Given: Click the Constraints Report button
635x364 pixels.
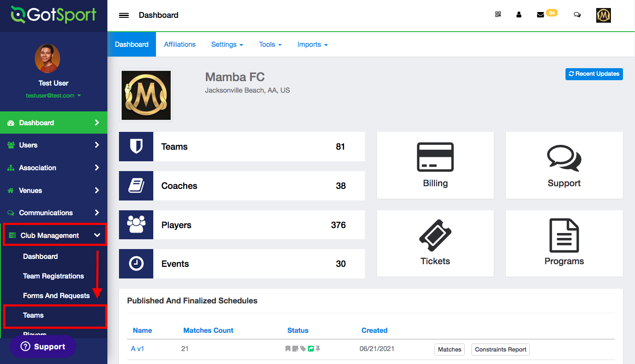Looking at the screenshot, I should click(x=500, y=350).
